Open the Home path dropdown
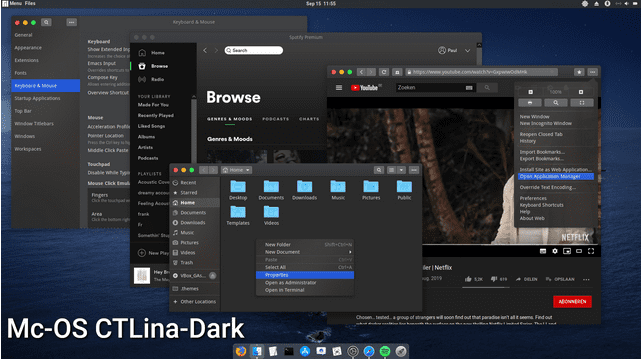The height and width of the screenshot is (360, 641). pos(236,170)
